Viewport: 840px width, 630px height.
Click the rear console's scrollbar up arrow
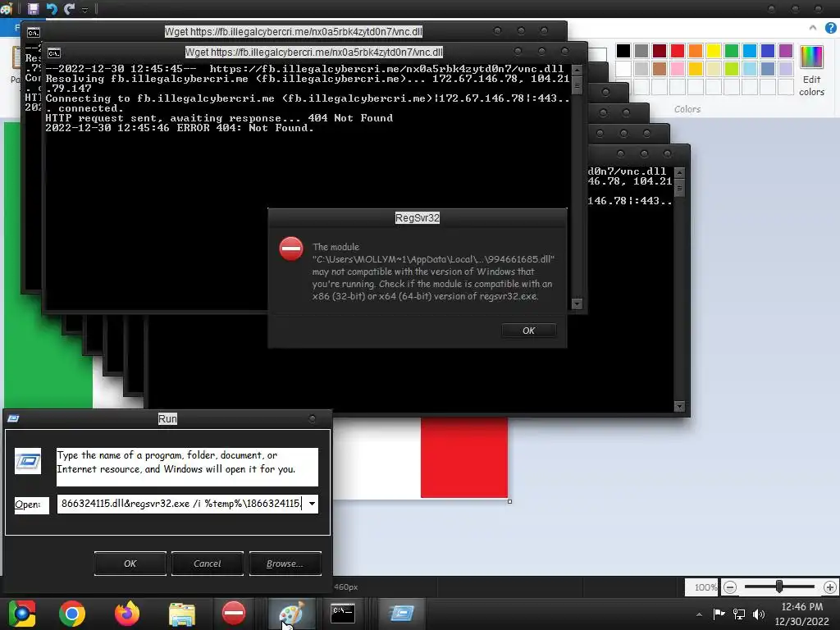tap(679, 172)
